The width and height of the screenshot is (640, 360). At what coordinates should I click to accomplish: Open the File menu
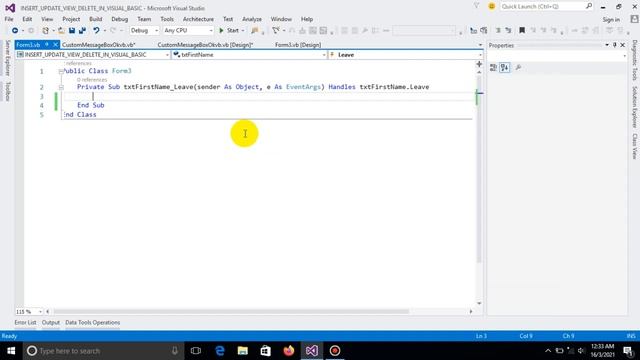coord(9,19)
